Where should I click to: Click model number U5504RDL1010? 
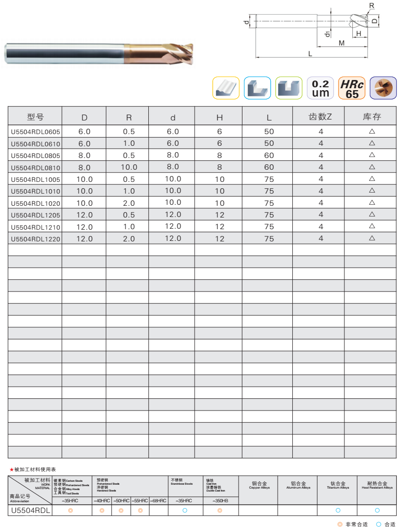tap(35, 191)
